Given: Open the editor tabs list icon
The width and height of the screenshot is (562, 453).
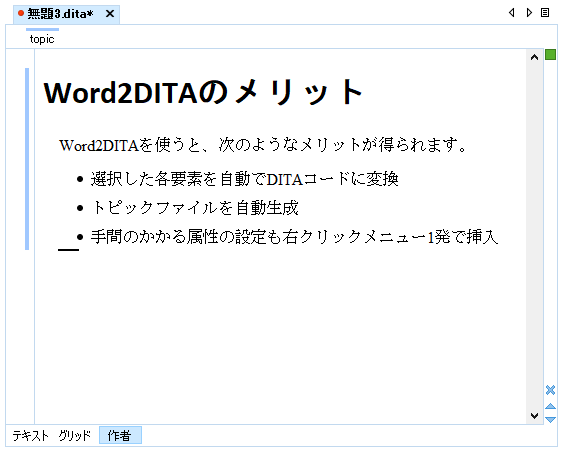Looking at the screenshot, I should coord(545,13).
